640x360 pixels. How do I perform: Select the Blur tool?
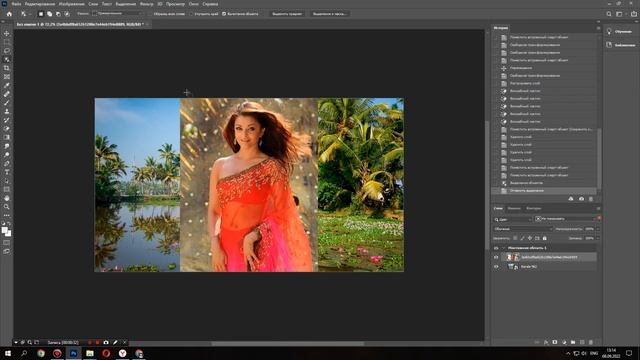(x=7, y=146)
